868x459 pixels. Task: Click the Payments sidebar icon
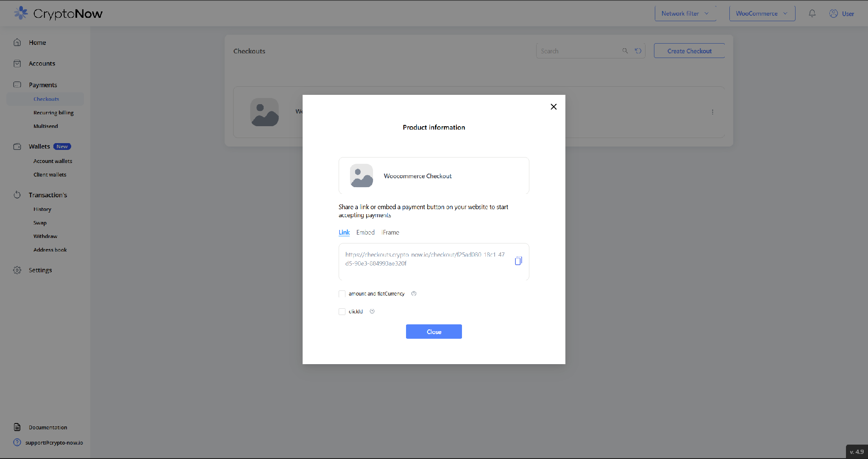[17, 85]
